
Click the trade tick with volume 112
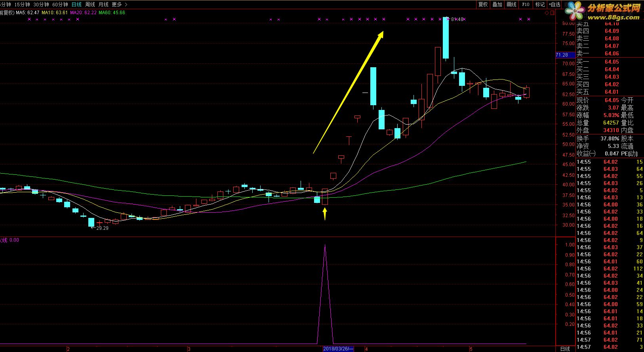[x=610, y=269]
